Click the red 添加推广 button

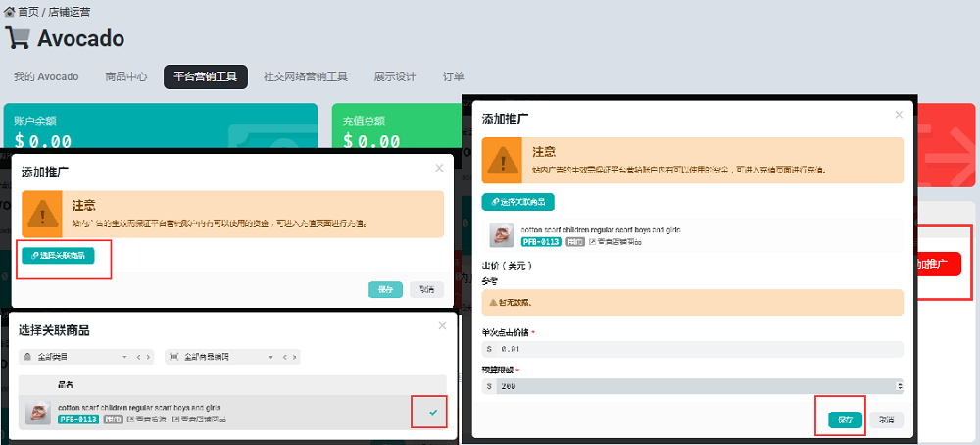[936, 265]
